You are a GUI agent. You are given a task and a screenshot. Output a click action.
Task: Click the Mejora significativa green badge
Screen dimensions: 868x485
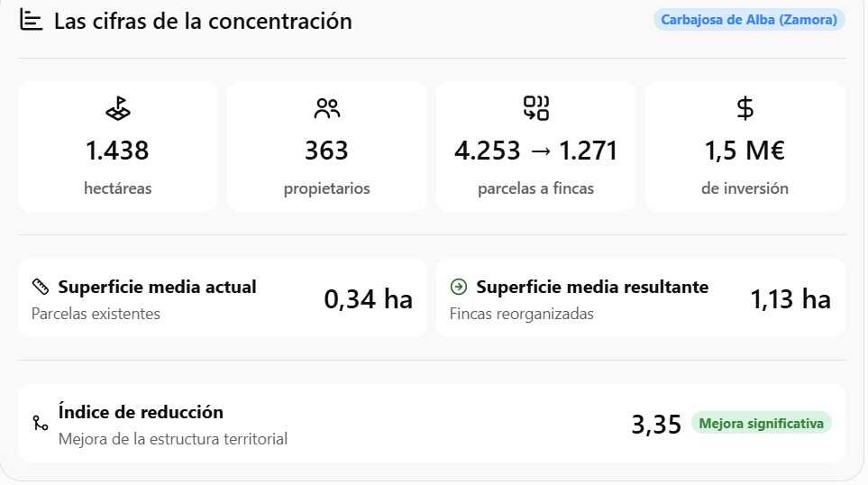pos(761,424)
